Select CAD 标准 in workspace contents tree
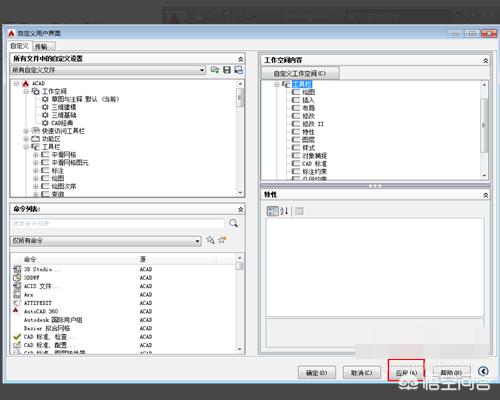The height and width of the screenshot is (400, 500). tap(314, 164)
